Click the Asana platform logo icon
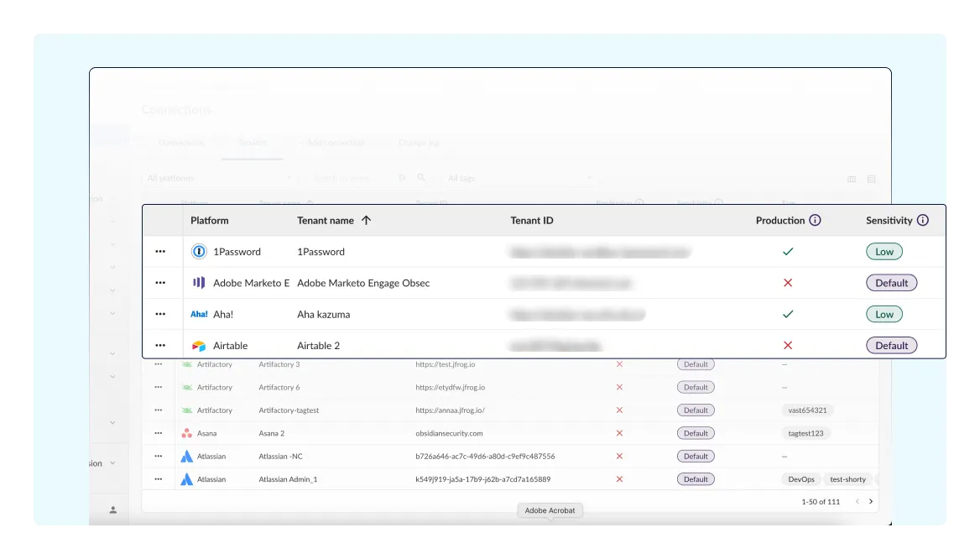Image resolution: width=980 pixels, height=559 pixels. [186, 433]
